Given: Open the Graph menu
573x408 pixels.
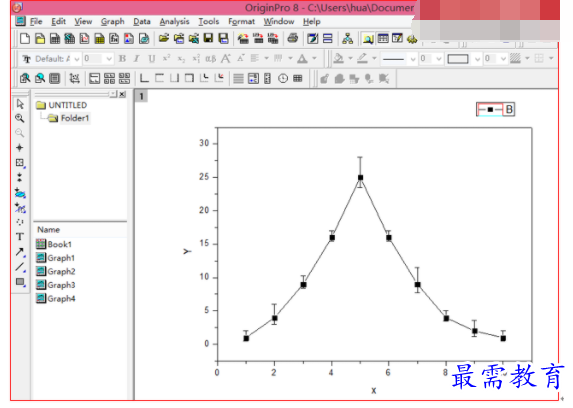Looking at the screenshot, I should [x=113, y=22].
